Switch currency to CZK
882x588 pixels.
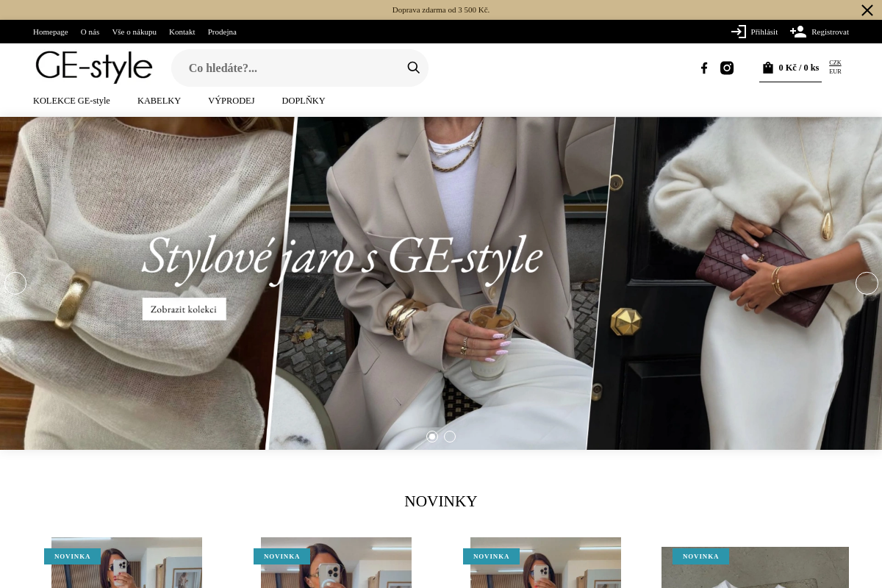click(835, 62)
